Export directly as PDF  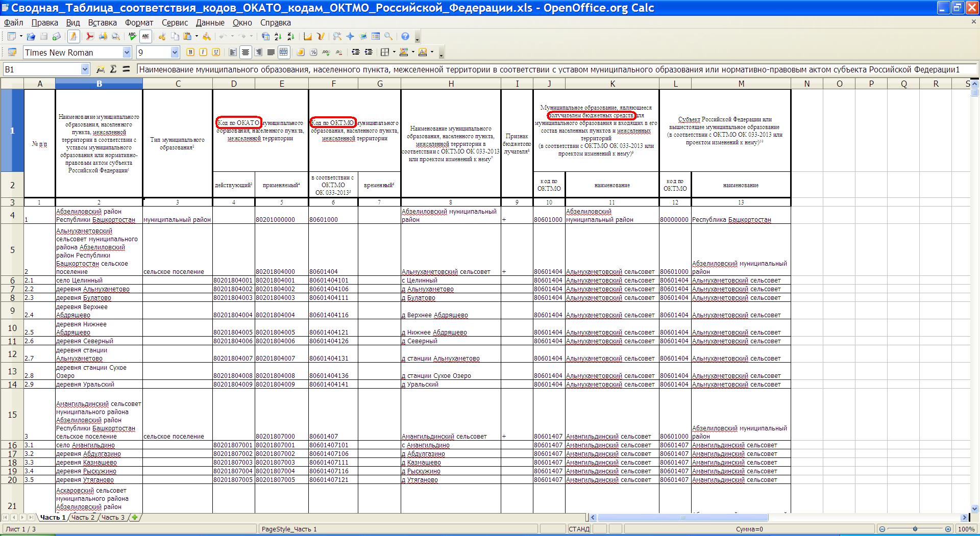pos(90,36)
